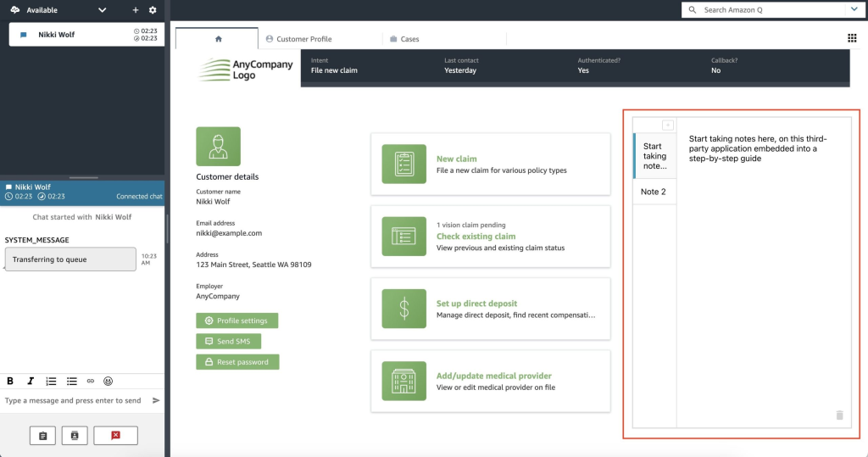Select the Nikki Wolf contact card
This screenshot has height=457, width=868.
[86, 35]
